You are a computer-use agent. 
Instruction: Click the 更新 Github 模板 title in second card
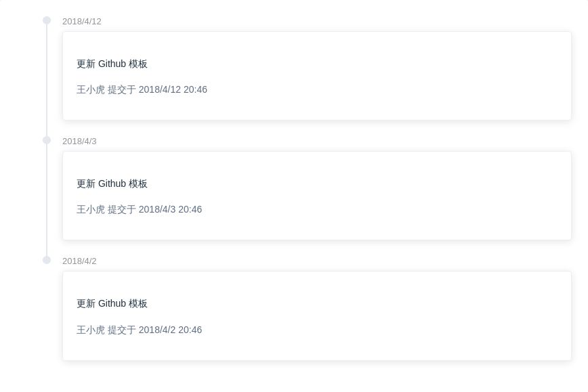[x=112, y=183]
